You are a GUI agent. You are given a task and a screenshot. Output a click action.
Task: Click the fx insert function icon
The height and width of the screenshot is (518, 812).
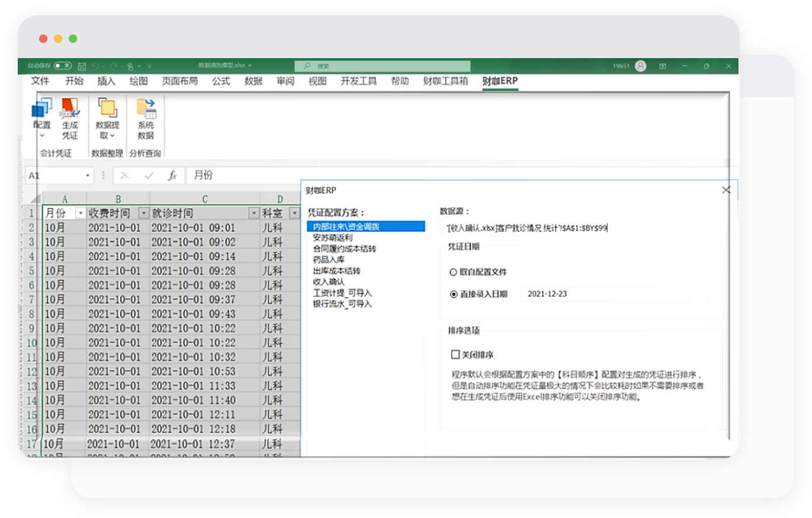(x=172, y=175)
